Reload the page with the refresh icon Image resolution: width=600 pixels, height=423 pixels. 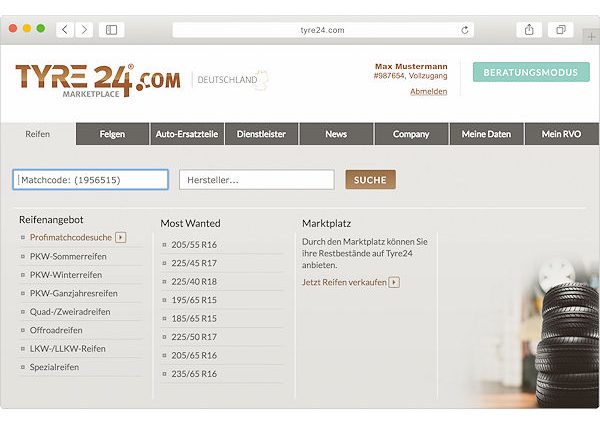click(x=465, y=30)
